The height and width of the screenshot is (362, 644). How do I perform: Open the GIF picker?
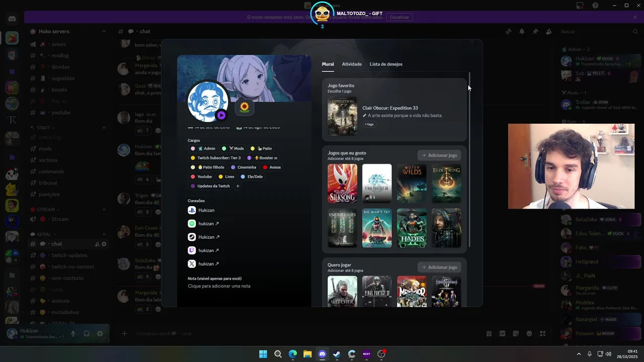point(502,333)
